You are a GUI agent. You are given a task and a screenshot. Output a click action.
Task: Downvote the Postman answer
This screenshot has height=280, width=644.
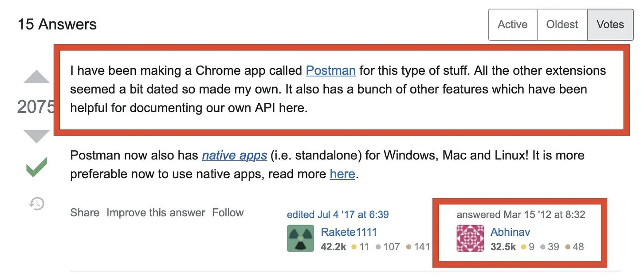click(x=36, y=136)
